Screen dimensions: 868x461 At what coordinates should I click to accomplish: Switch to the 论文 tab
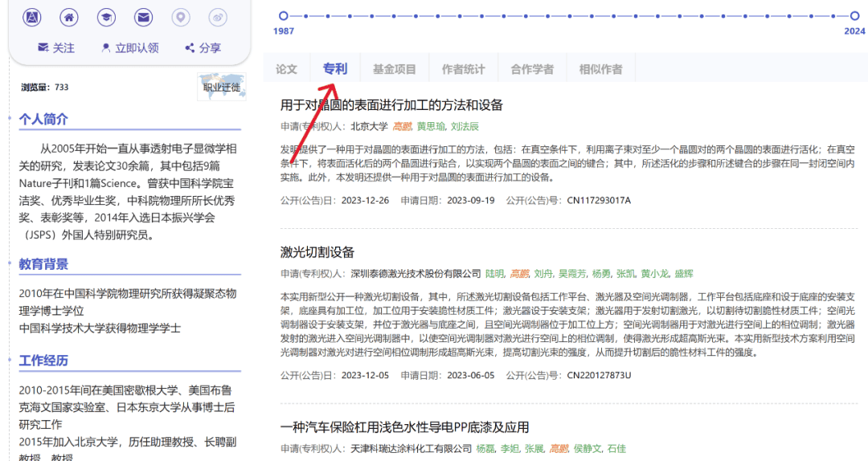pyautogui.click(x=287, y=69)
